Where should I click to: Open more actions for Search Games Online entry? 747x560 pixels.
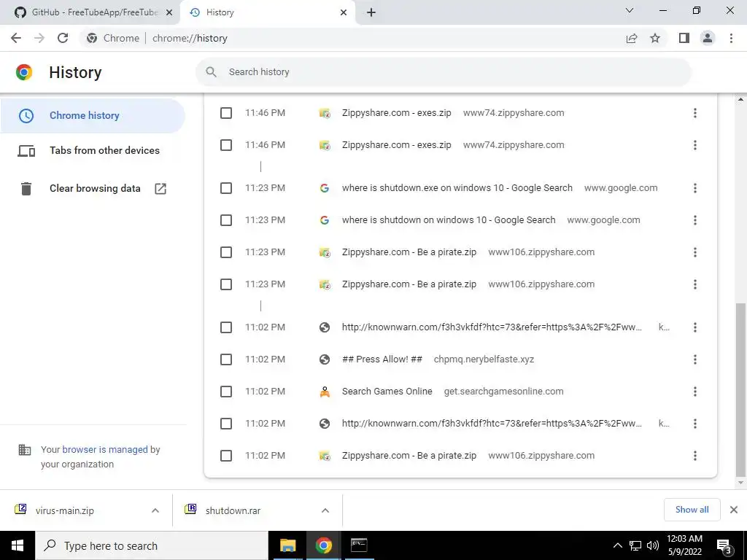(695, 392)
